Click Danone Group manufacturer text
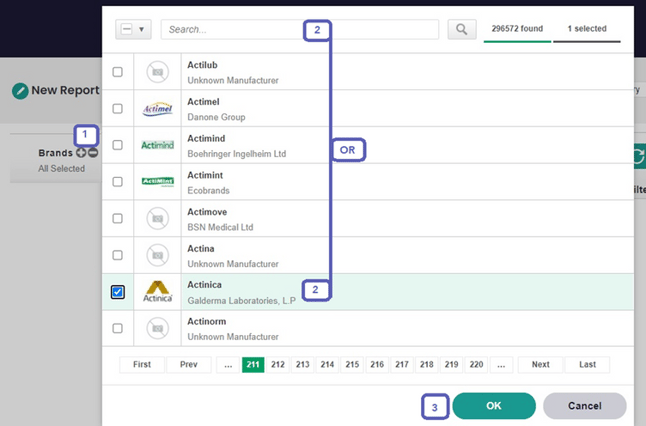 click(216, 117)
